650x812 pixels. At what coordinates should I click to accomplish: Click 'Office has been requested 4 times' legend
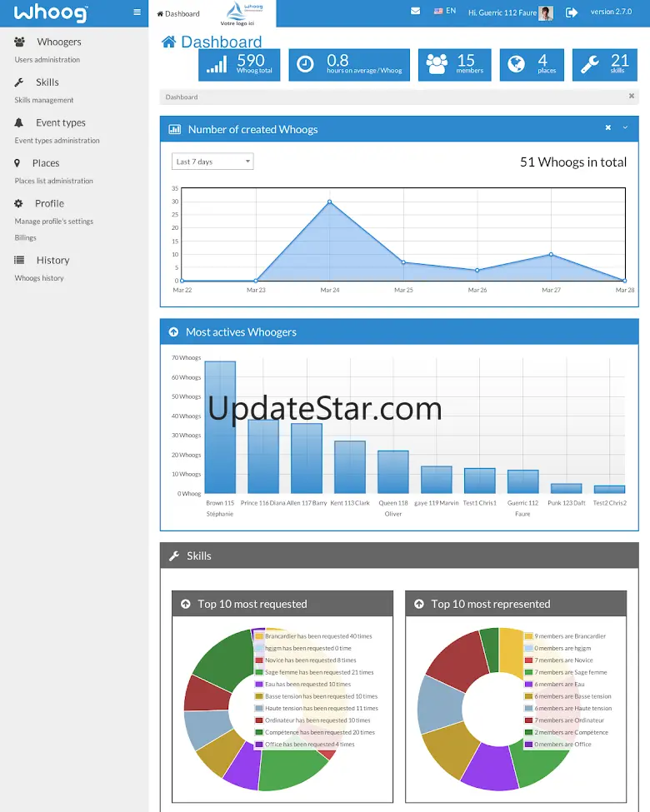click(x=310, y=745)
